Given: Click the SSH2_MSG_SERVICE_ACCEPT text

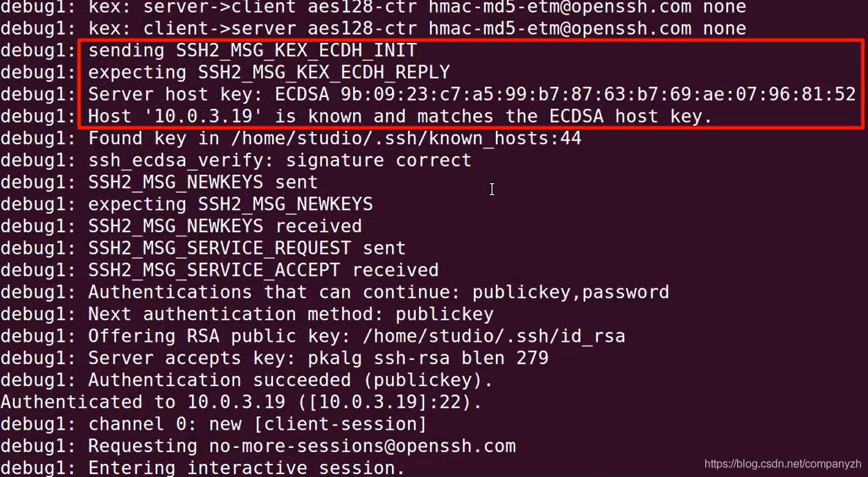Looking at the screenshot, I should pos(214,270).
